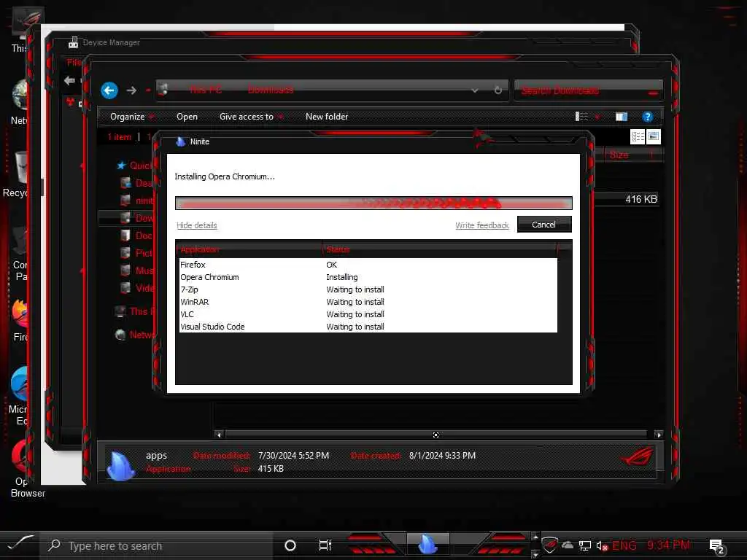Select the 7-Zip row
Image resolution: width=747 pixels, height=560 pixels.
[368, 289]
